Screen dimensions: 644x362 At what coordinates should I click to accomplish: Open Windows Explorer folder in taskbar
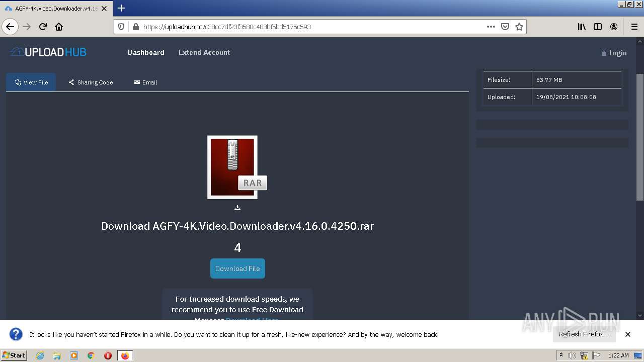pyautogui.click(x=57, y=355)
